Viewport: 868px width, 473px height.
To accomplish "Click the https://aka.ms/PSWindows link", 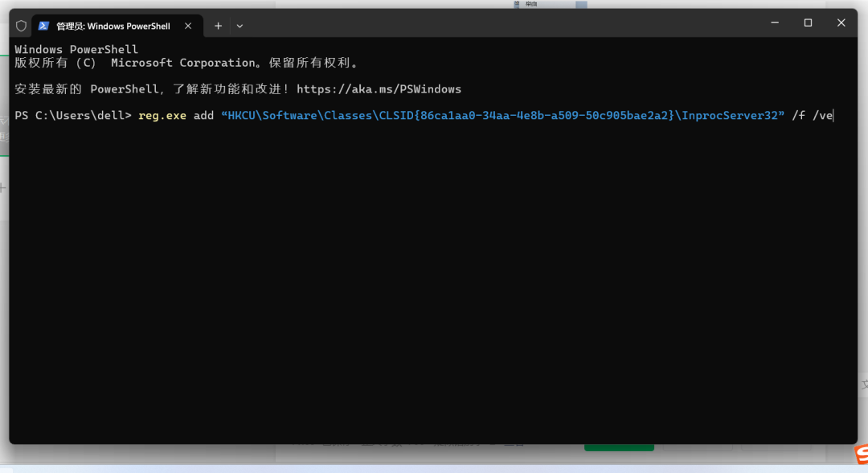I will (379, 89).
